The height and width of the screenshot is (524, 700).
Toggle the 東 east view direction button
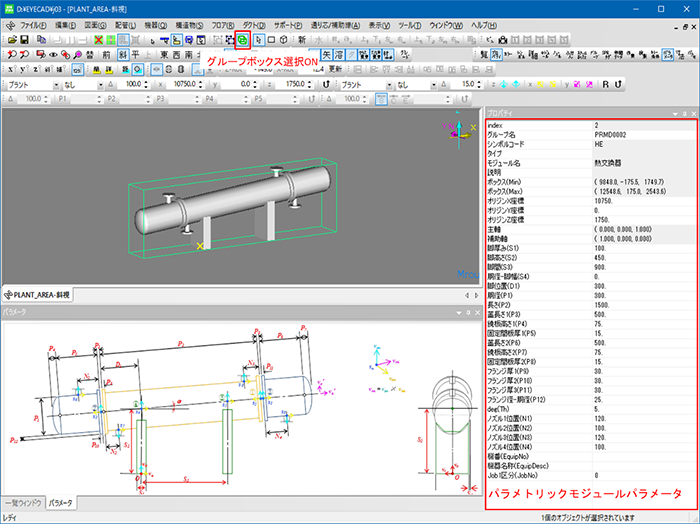pyautogui.click(x=164, y=54)
